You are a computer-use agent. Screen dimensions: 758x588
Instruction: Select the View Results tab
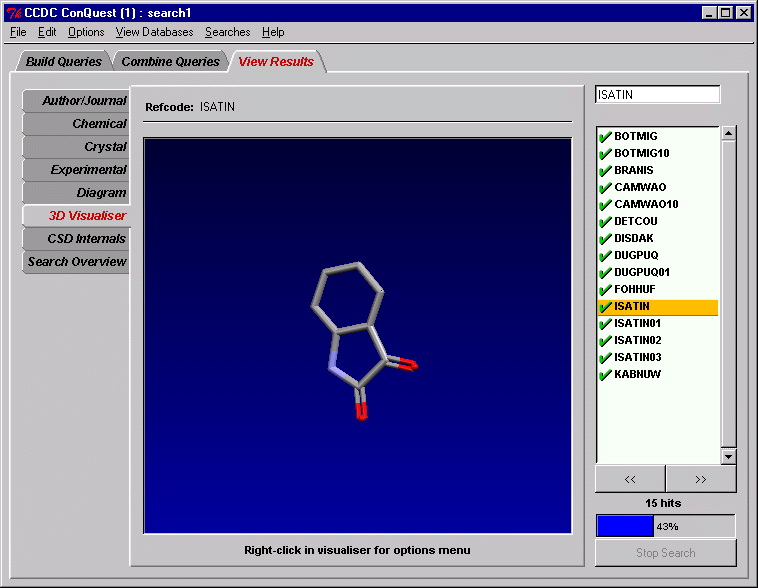coord(276,61)
